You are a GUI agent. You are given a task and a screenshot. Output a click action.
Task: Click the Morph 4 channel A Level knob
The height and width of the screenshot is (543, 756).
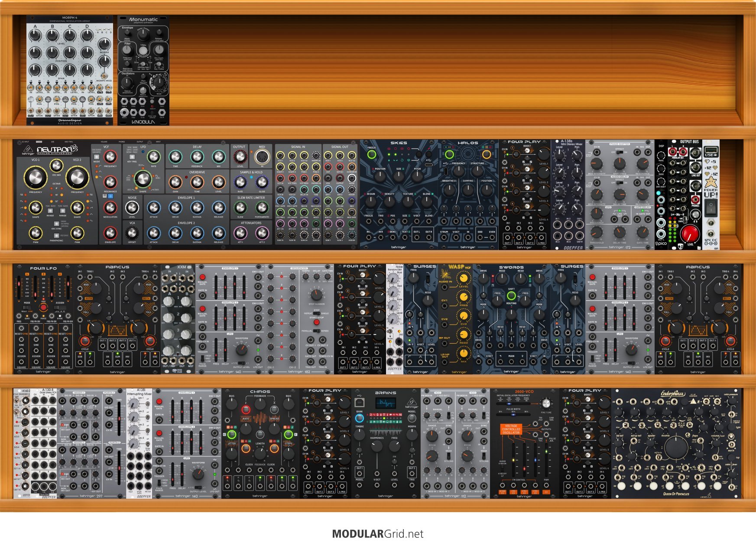click(35, 36)
